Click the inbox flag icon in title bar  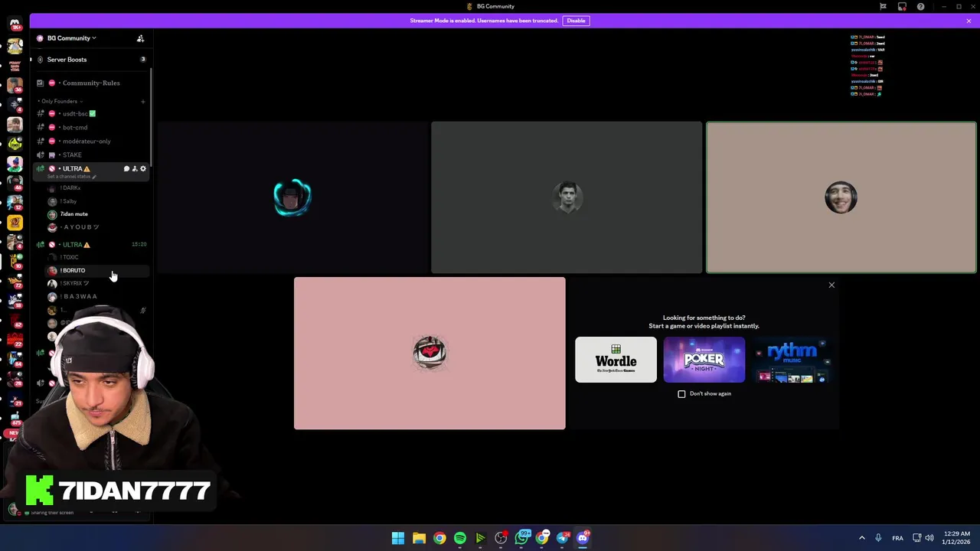click(x=883, y=7)
